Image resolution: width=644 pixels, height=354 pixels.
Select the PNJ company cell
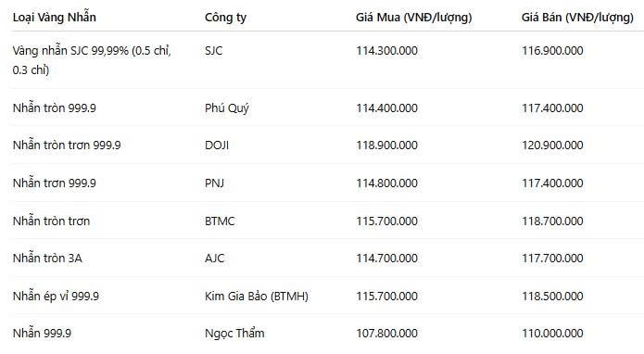[214, 183]
